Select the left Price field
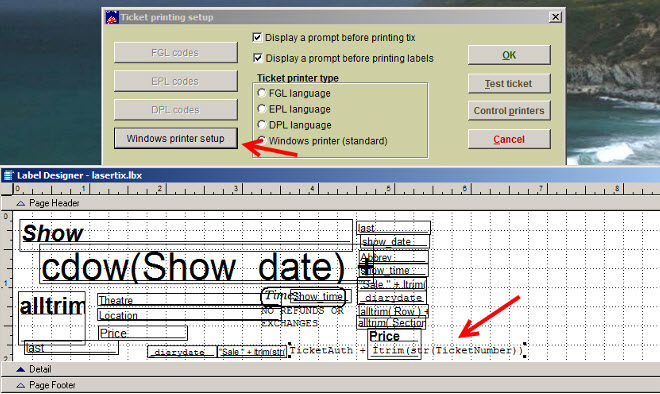Image resolution: width=660 pixels, height=394 pixels. [143, 333]
